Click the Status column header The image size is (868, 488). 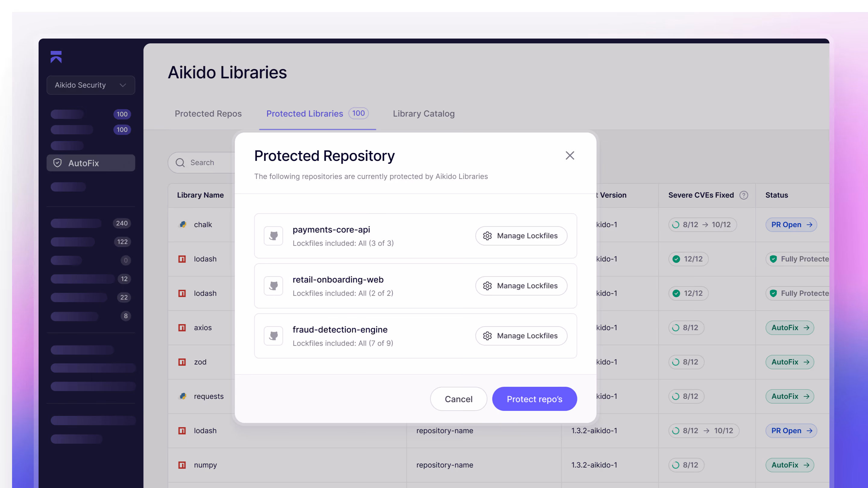coord(777,195)
